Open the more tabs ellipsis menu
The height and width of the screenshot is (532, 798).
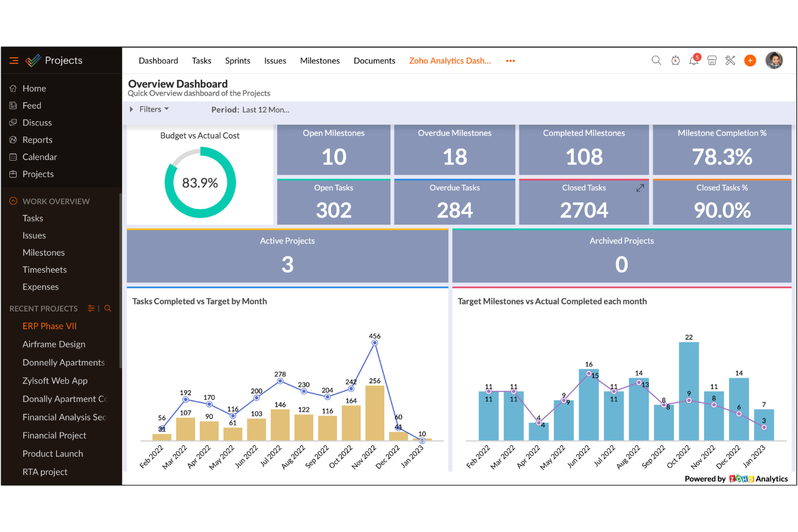(x=510, y=61)
